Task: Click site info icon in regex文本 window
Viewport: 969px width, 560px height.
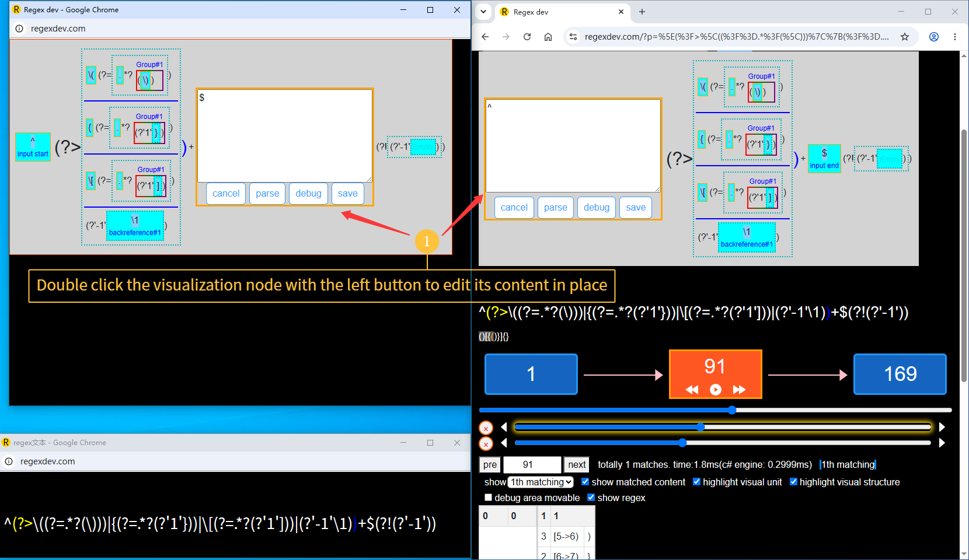Action: (9, 461)
